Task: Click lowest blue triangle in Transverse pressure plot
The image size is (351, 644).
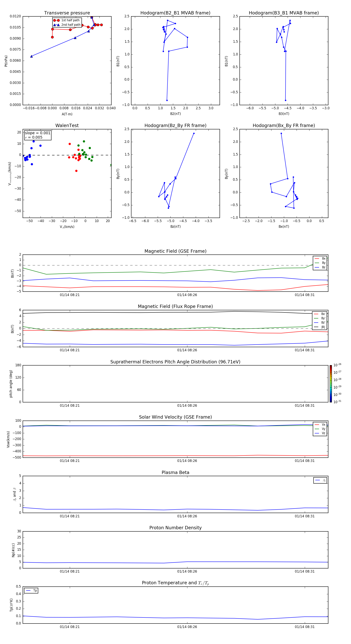Action: coord(31,57)
